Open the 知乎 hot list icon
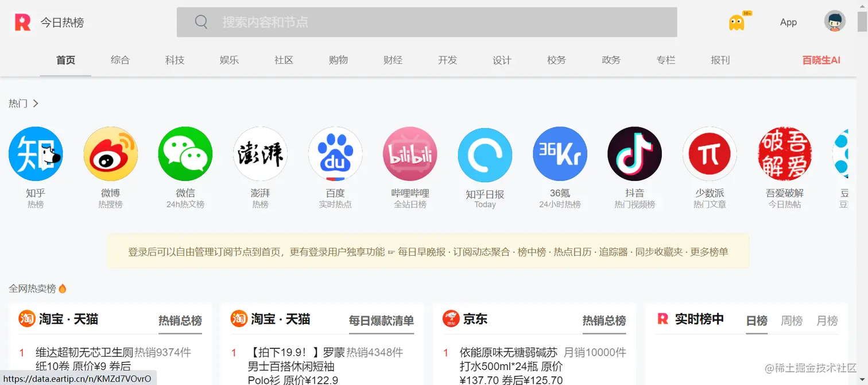The height and width of the screenshot is (385, 868). [36, 154]
